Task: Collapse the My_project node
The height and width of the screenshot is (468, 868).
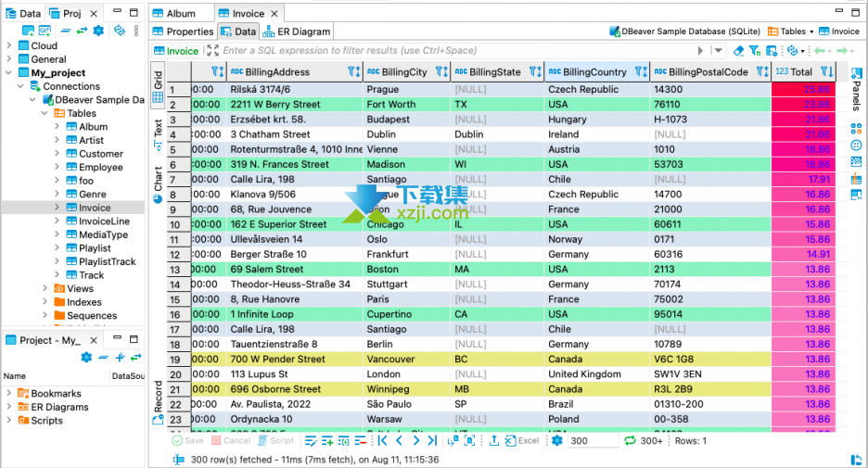Action: click(x=9, y=72)
